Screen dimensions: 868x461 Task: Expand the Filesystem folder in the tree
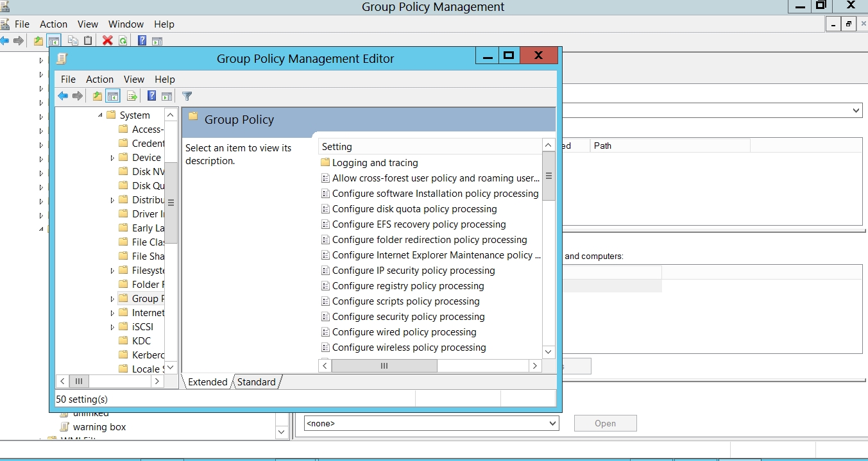112,271
